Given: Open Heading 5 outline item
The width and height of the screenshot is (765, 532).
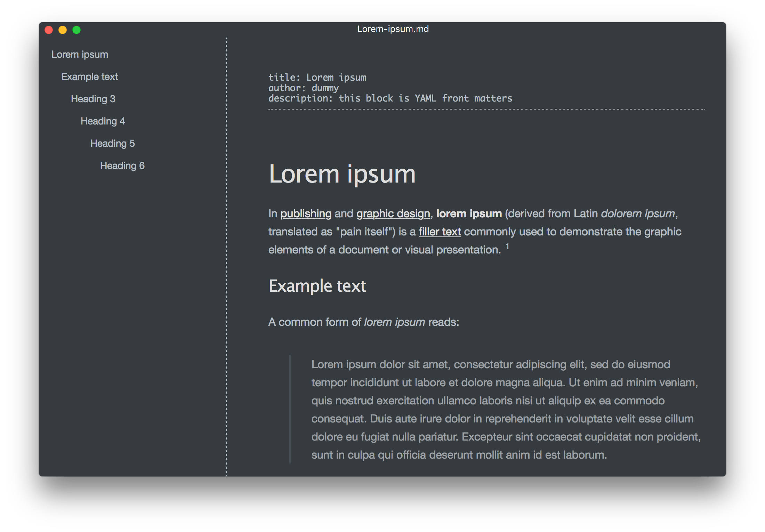Looking at the screenshot, I should pos(112,144).
